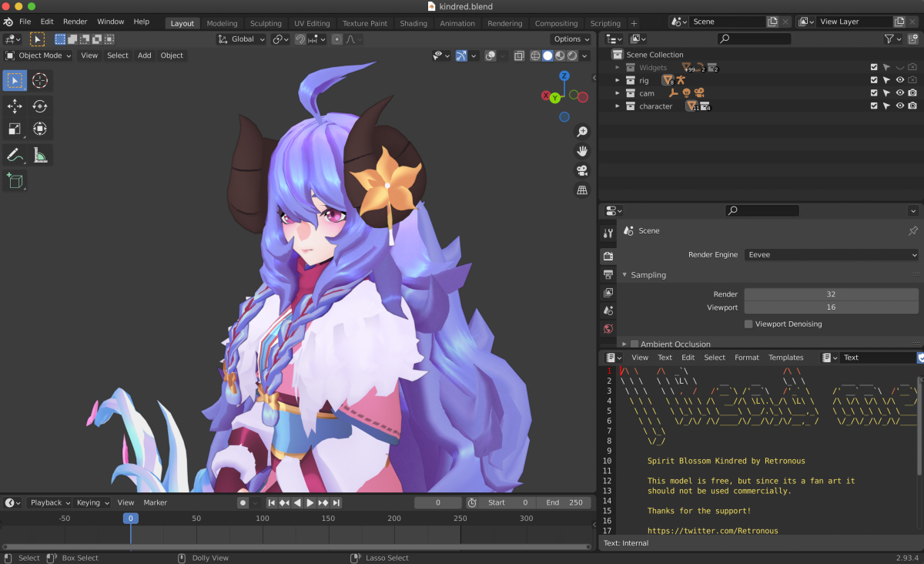This screenshot has width=924, height=564.
Task: Toggle snapping magnet button
Action: (300, 39)
